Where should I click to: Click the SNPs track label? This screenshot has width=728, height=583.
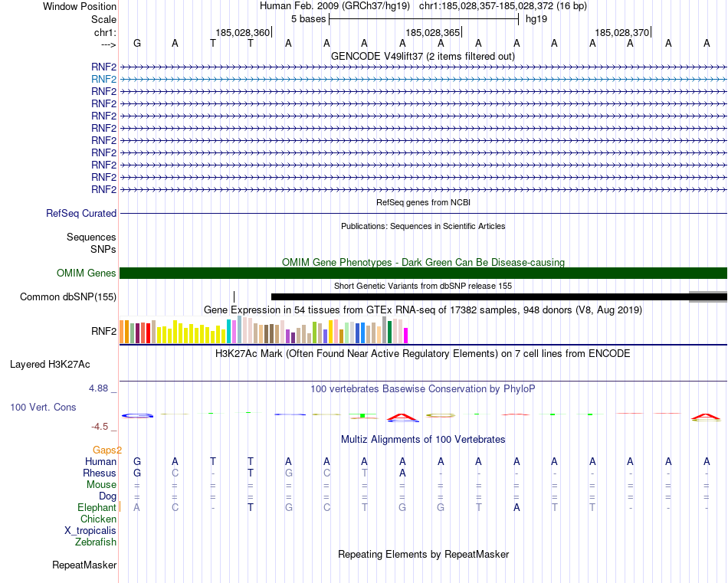(x=103, y=249)
